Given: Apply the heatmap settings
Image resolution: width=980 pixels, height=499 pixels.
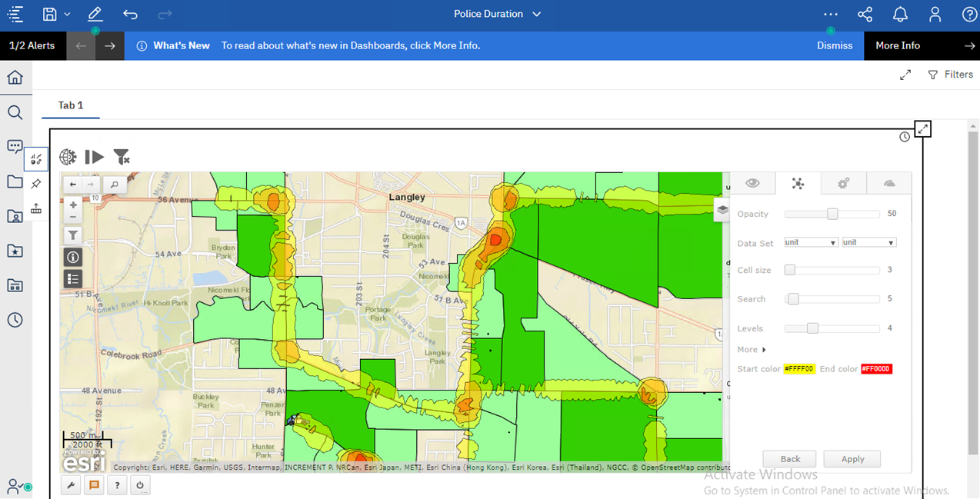Looking at the screenshot, I should pos(852,458).
